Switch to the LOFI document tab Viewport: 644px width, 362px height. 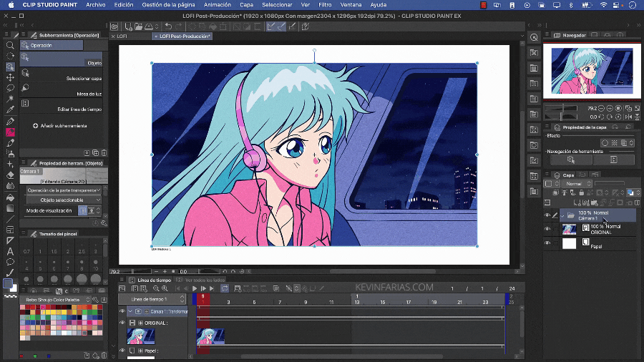(x=121, y=36)
